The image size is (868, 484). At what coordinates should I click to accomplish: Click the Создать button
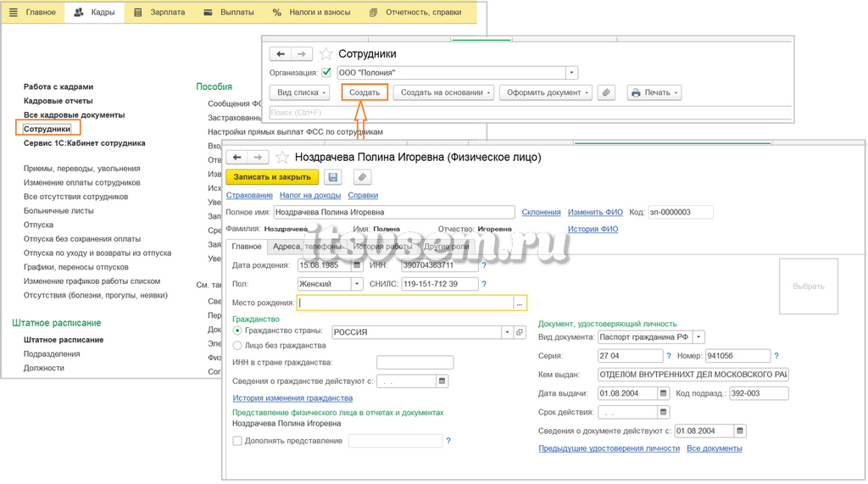tap(364, 92)
